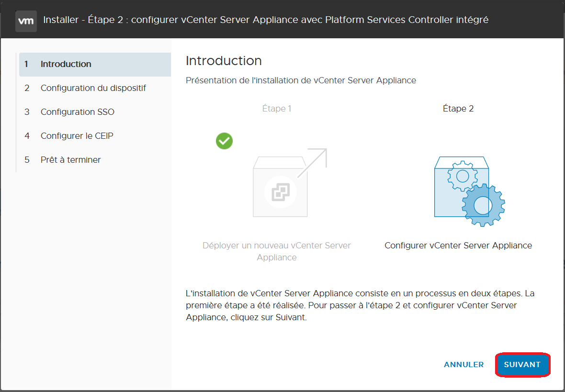Click the VMware vm logo icon
Image resolution: width=565 pixels, height=392 pixels.
pyautogui.click(x=26, y=21)
